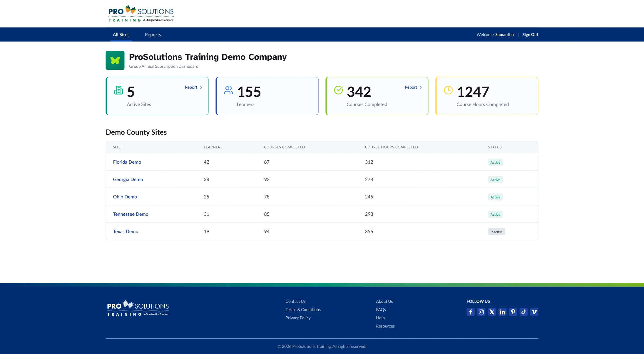This screenshot has width=644, height=354.
Task: Click the Inactive status badge for Texas Demo
Action: pos(496,232)
